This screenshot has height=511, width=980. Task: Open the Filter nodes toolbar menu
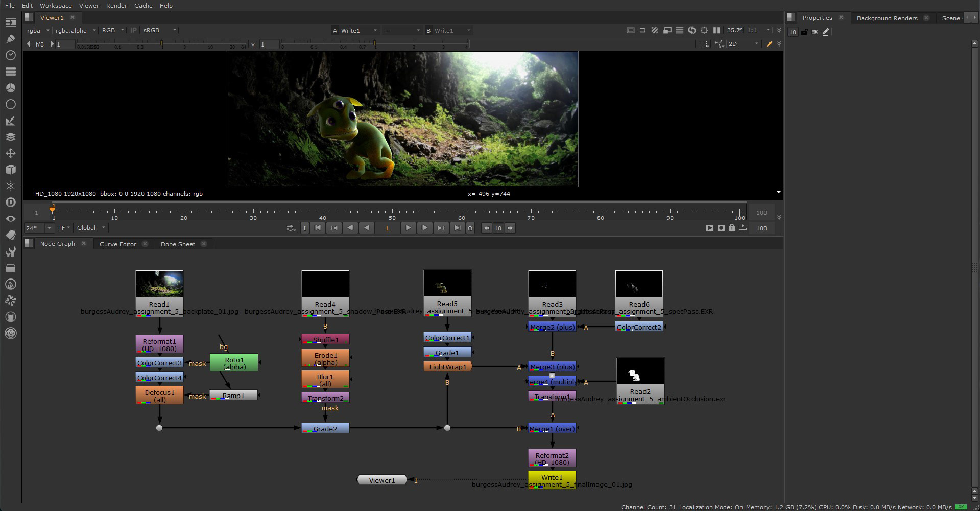pos(11,104)
